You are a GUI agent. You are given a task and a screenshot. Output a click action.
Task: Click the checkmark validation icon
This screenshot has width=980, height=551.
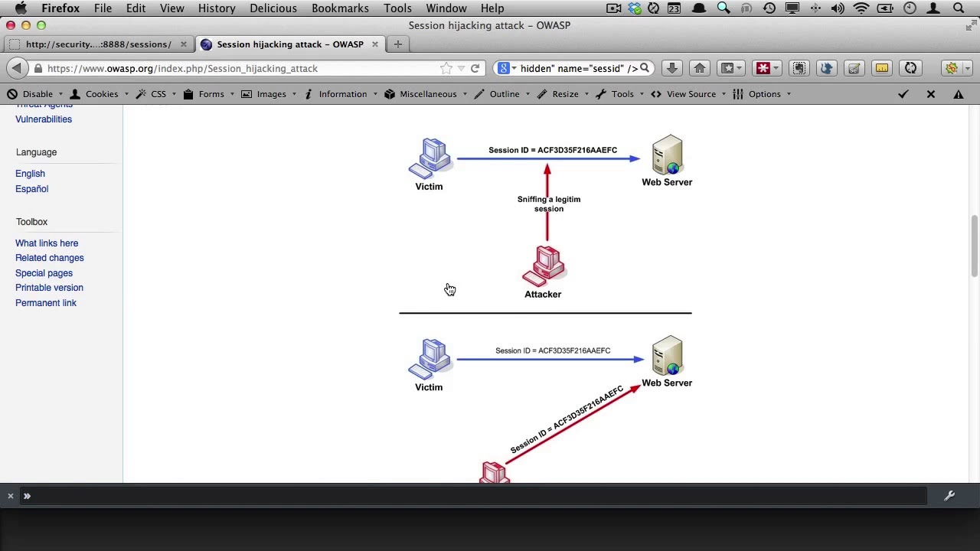(903, 94)
